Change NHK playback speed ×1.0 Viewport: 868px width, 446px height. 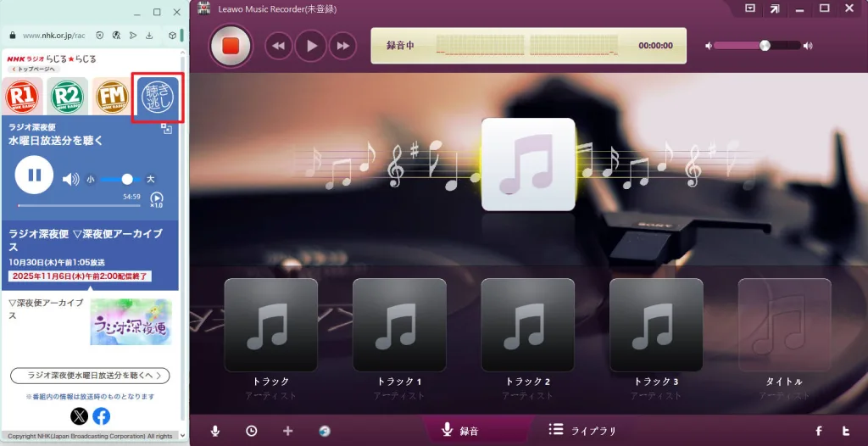click(x=157, y=200)
